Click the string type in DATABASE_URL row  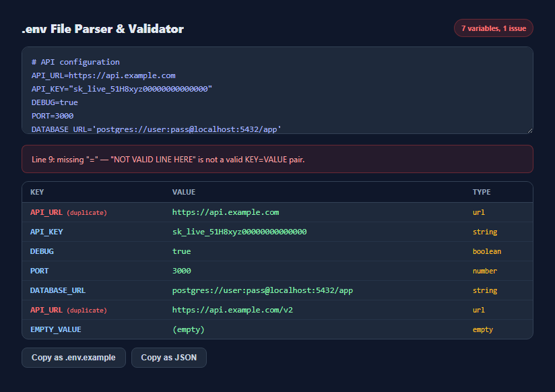point(485,290)
